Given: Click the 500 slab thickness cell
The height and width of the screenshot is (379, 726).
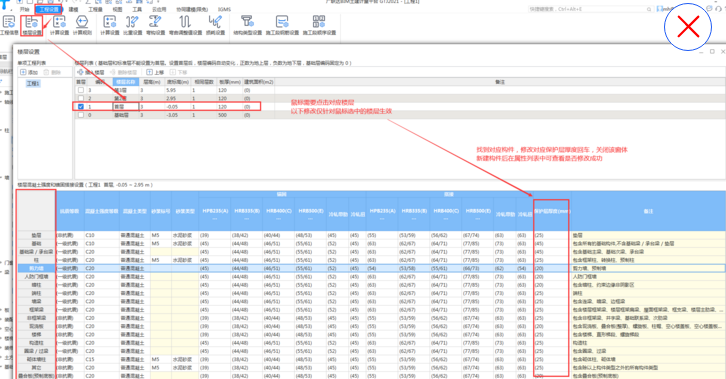Looking at the screenshot, I should coord(230,115).
